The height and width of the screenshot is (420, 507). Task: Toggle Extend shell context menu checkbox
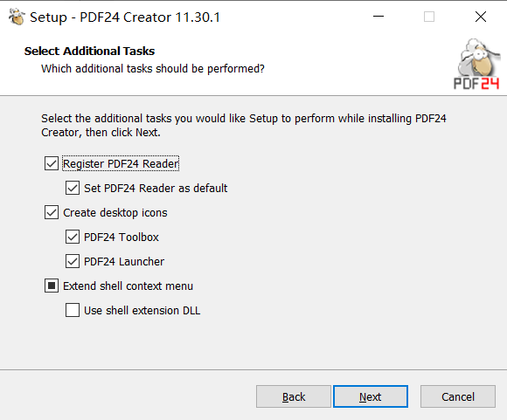pyautogui.click(x=52, y=286)
